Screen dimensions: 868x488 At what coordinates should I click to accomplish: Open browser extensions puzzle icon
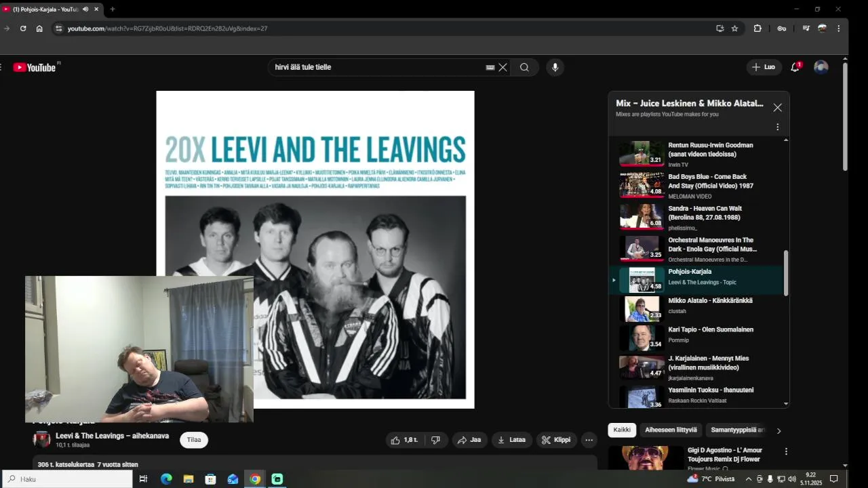pyautogui.click(x=757, y=28)
